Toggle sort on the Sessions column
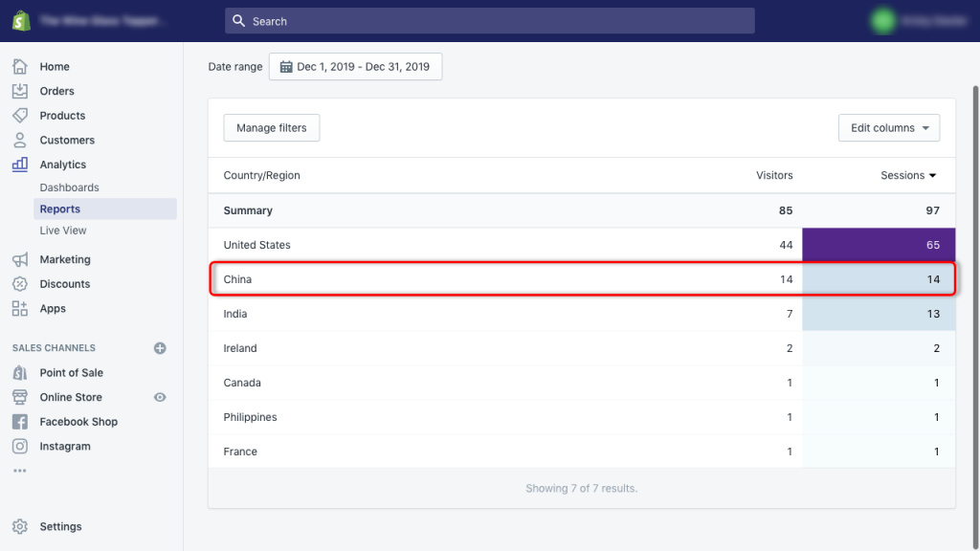980x551 pixels. [x=908, y=176]
